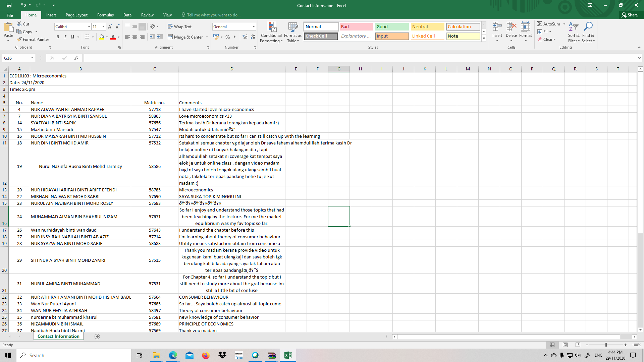Screen dimensions: 644x362
Task: Click the Copy command
Action: point(24,32)
